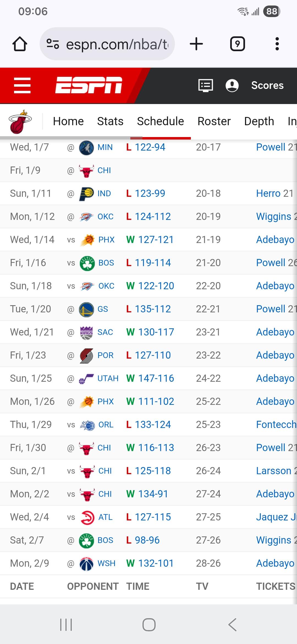The image size is (297, 644).
Task: Tap the ESPN news feed icon
Action: coord(206,85)
